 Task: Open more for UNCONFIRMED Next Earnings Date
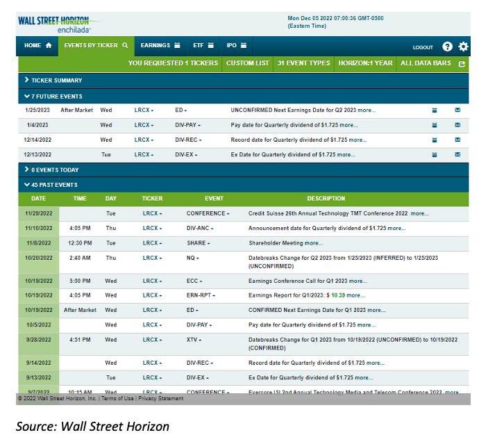(367, 110)
